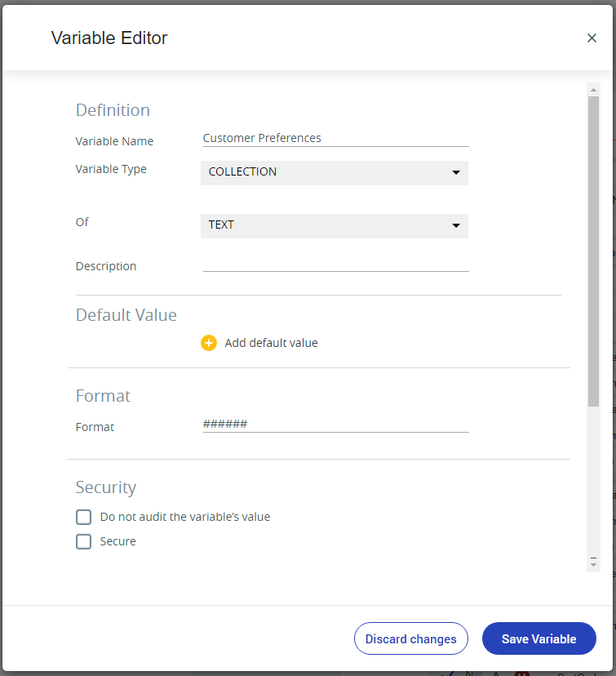The image size is (616, 676).
Task: Click the arrow on the Variable Type combo box
Action: (x=456, y=172)
